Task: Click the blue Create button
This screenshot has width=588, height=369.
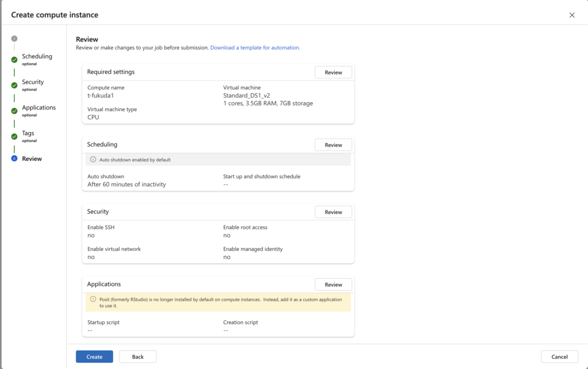Action: 94,357
